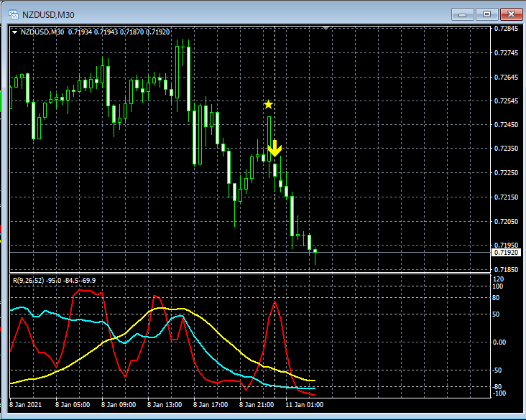The image size is (526, 420).
Task: Click the 11 Jan 01:00 time label
Action: (x=305, y=404)
